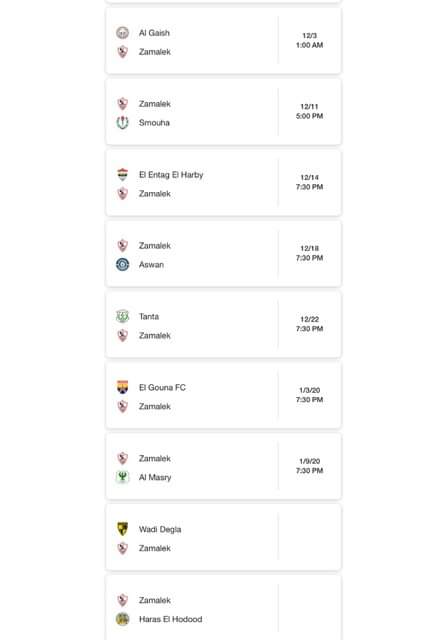Click the Wadi Degla shield icon
The height and width of the screenshot is (640, 443).
tap(122, 529)
